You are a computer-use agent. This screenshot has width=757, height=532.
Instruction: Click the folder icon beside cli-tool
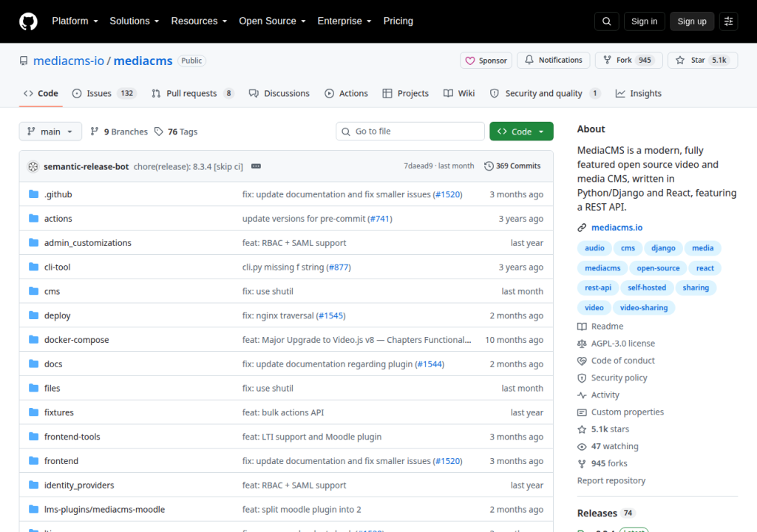(33, 267)
